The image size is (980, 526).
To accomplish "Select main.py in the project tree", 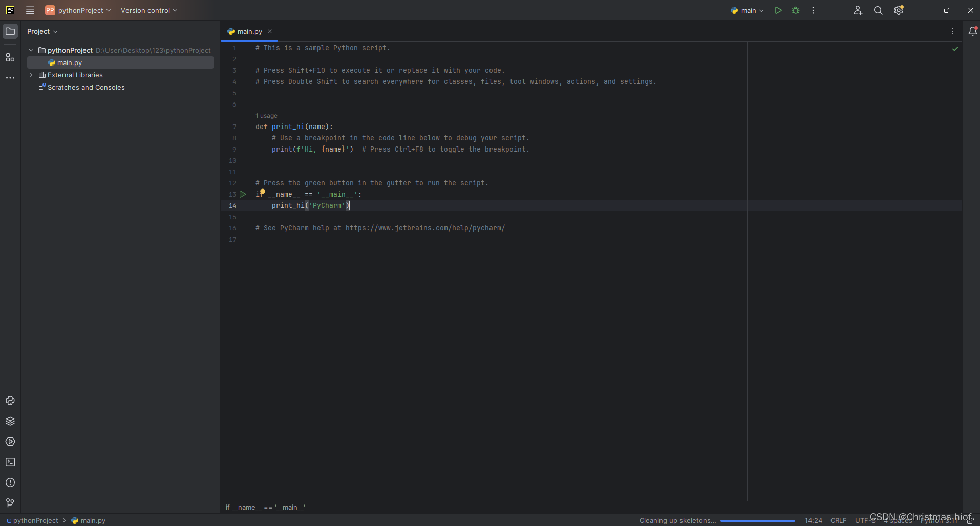I will coord(120,62).
